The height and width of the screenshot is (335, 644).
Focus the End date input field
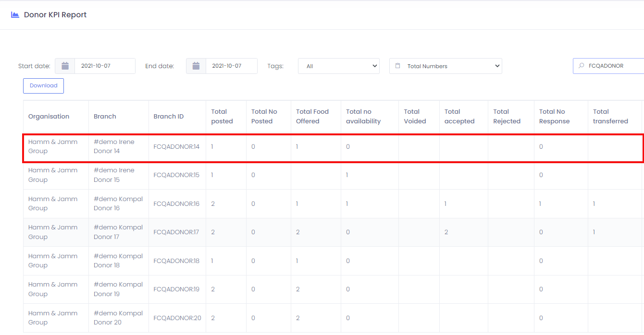click(231, 66)
